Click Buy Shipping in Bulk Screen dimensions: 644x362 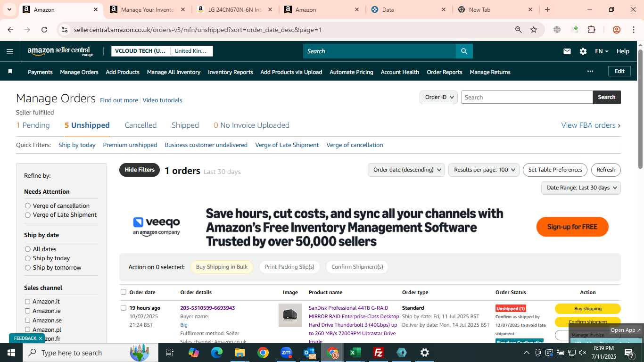(x=222, y=267)
